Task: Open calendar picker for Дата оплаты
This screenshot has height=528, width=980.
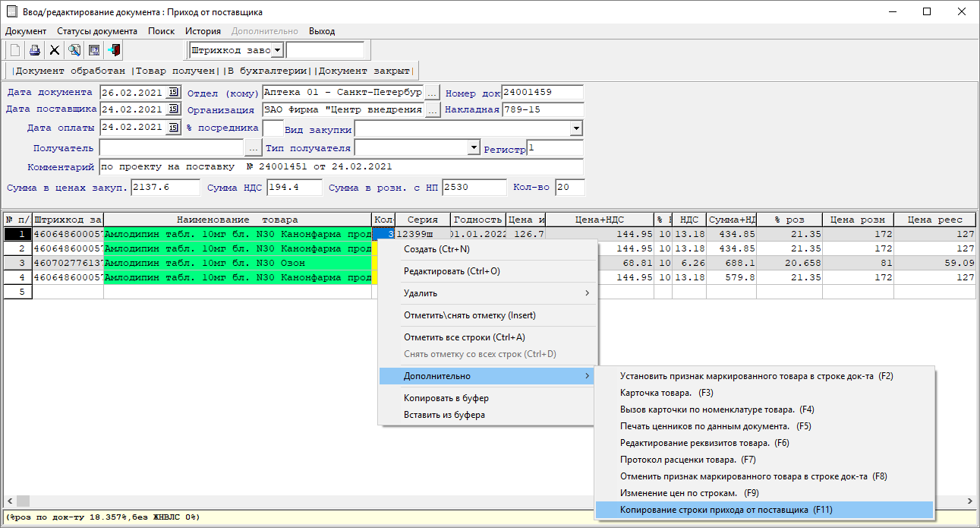Action: [x=173, y=128]
